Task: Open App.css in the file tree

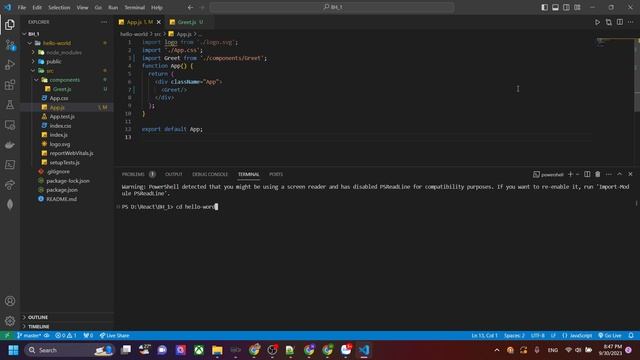Action: click(59, 98)
